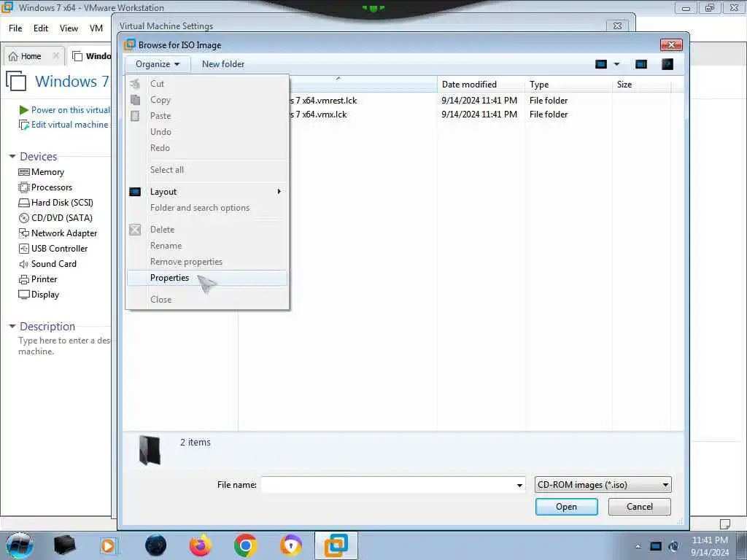Image resolution: width=747 pixels, height=560 pixels.
Task: Click Edit virtual machine settings link
Action: click(69, 125)
